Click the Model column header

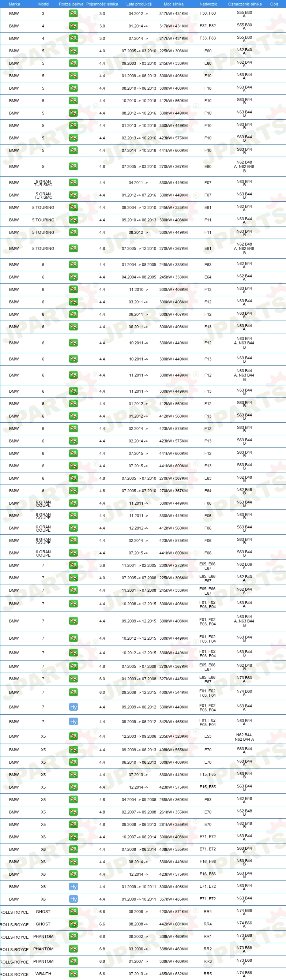[x=44, y=4]
